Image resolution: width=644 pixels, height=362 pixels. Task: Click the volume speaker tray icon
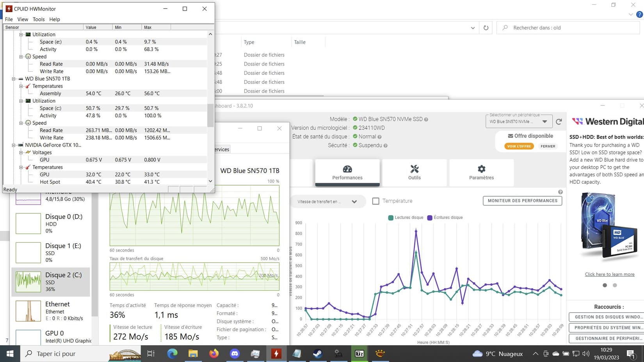(585, 354)
